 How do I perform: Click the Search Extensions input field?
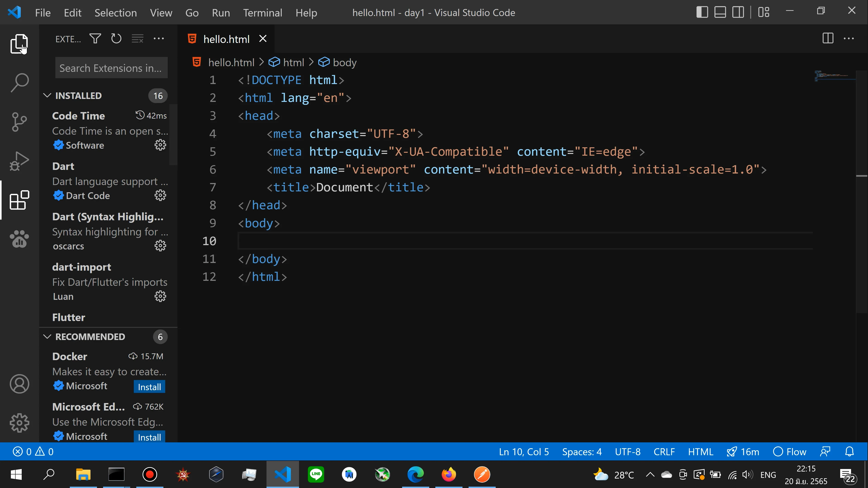(111, 68)
